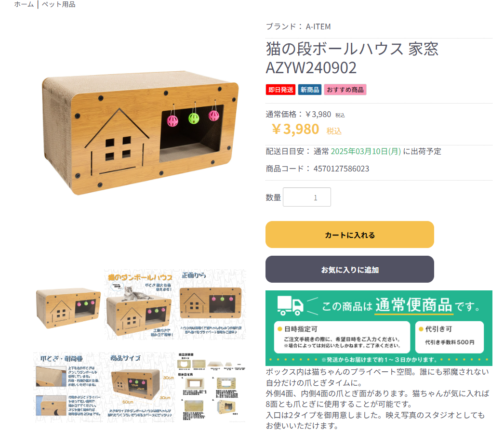Add item to cart with カートに入れる
Viewport: 504px width, 431px height.
pos(350,235)
